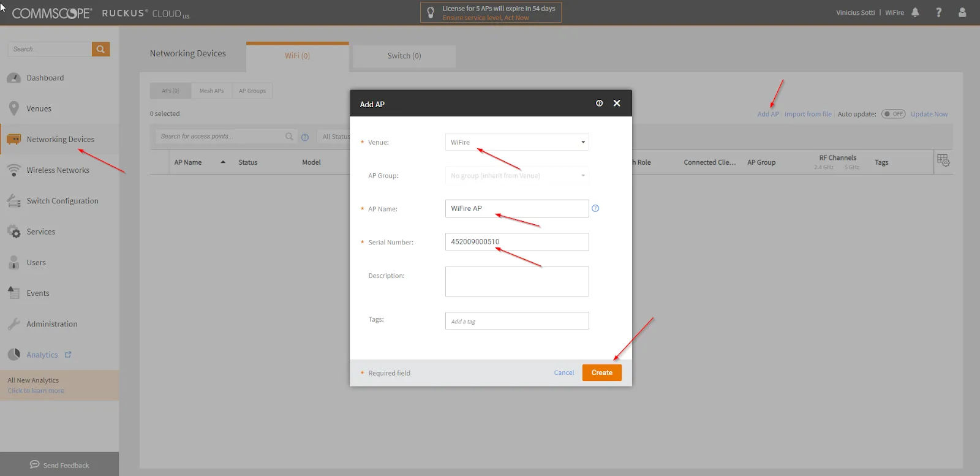This screenshot has height=476, width=980.
Task: Open the Venue dropdown showing WiFire
Action: pos(517,142)
